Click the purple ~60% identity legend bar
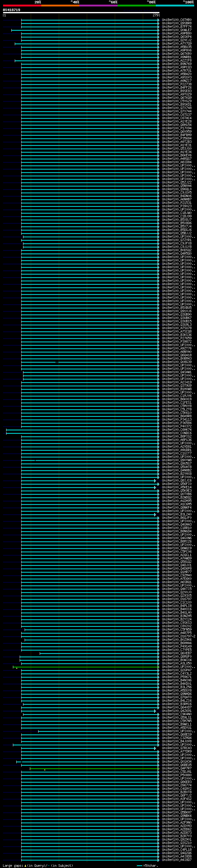The height and width of the screenshot is (868, 197). 99,6
